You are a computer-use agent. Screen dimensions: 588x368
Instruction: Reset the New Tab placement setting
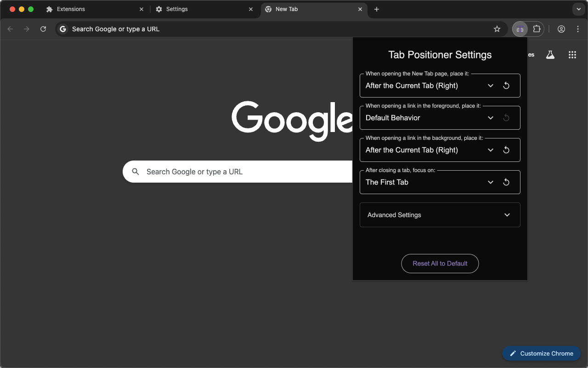coord(506,86)
